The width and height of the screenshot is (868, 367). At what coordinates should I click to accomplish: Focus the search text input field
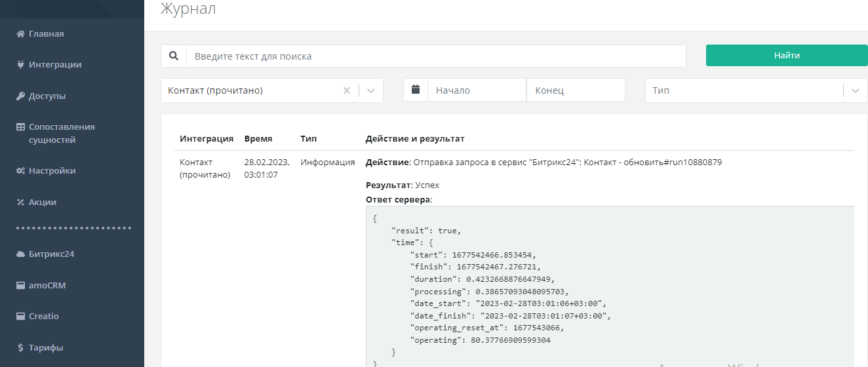pos(436,56)
